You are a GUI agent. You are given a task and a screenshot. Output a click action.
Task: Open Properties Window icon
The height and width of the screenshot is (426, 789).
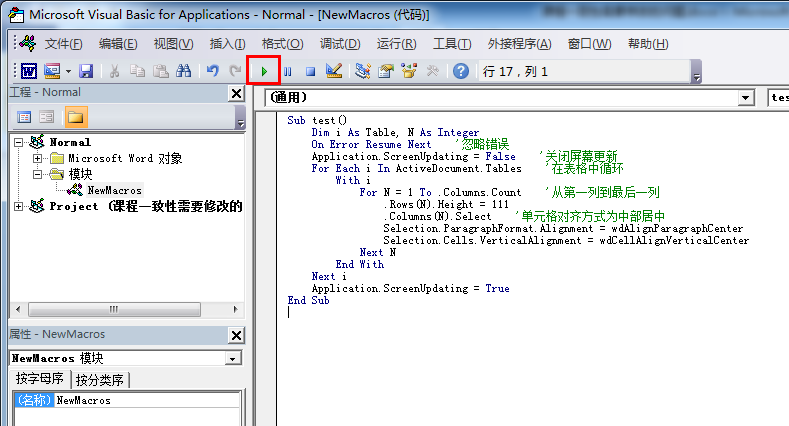tap(385, 71)
